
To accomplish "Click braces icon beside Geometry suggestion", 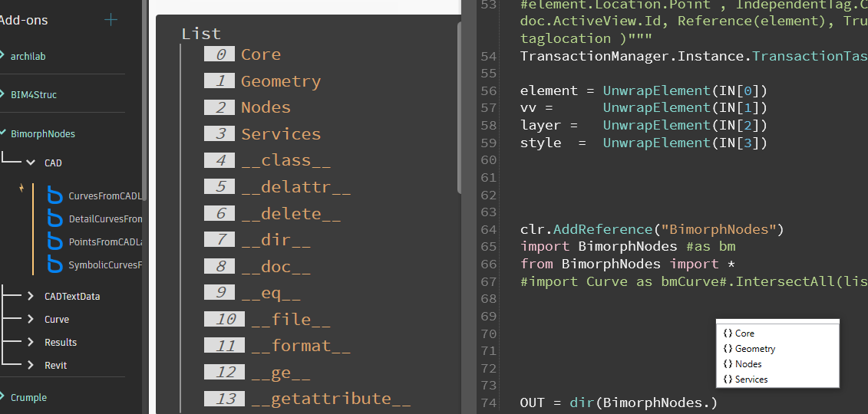I will tap(728, 349).
